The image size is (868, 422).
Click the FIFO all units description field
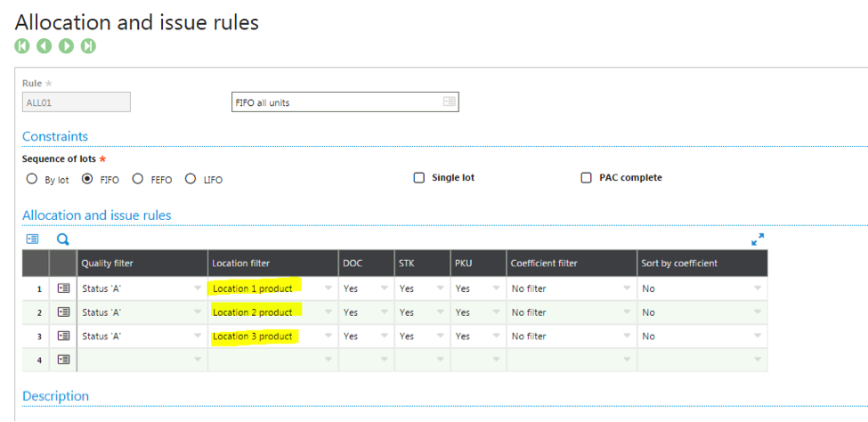(x=345, y=101)
